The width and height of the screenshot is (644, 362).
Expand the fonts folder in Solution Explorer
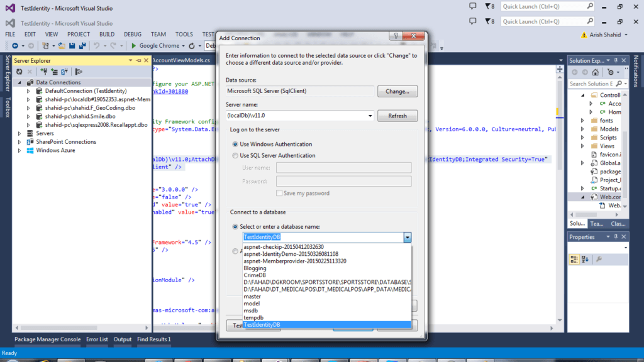tap(582, 121)
